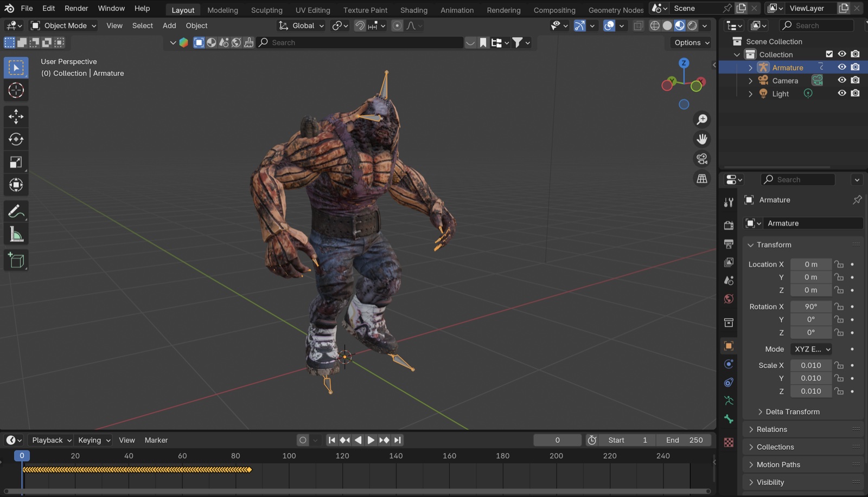
Task: Play the animation forward
Action: 371,440
